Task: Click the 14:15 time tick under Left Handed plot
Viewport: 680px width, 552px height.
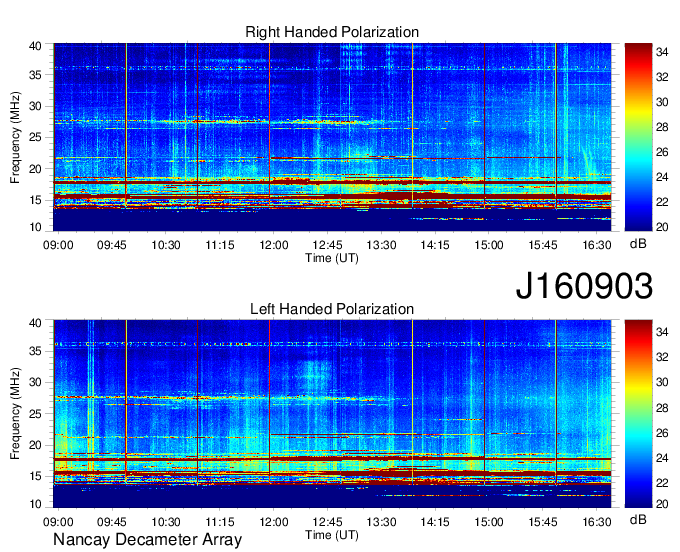Action: click(435, 522)
